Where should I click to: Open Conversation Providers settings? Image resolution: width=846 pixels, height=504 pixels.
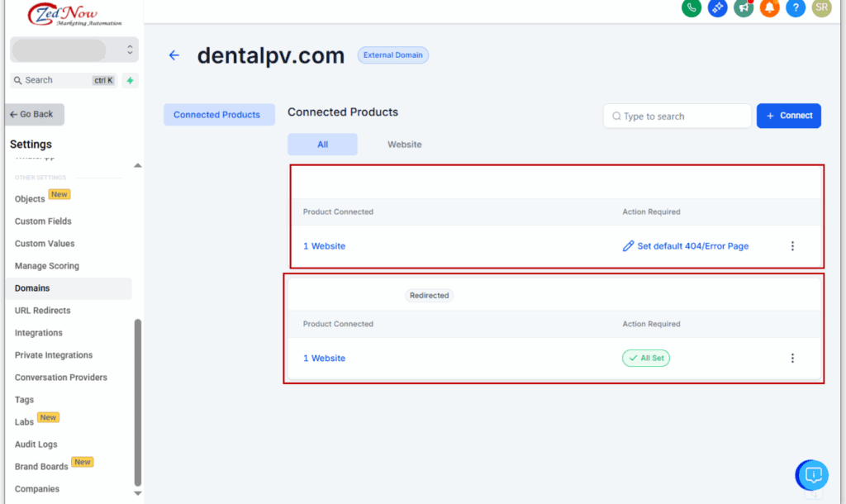[61, 378]
